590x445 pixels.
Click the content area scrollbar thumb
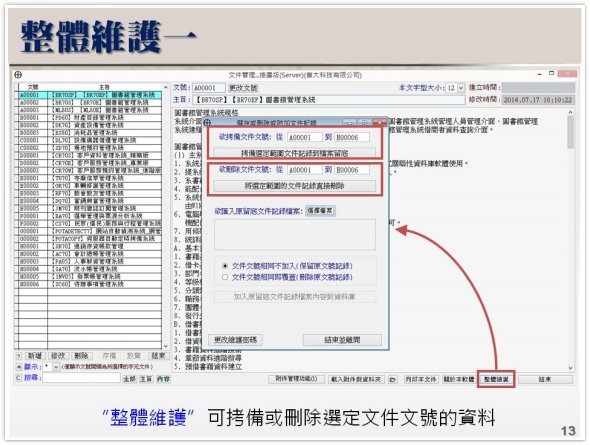(x=571, y=132)
